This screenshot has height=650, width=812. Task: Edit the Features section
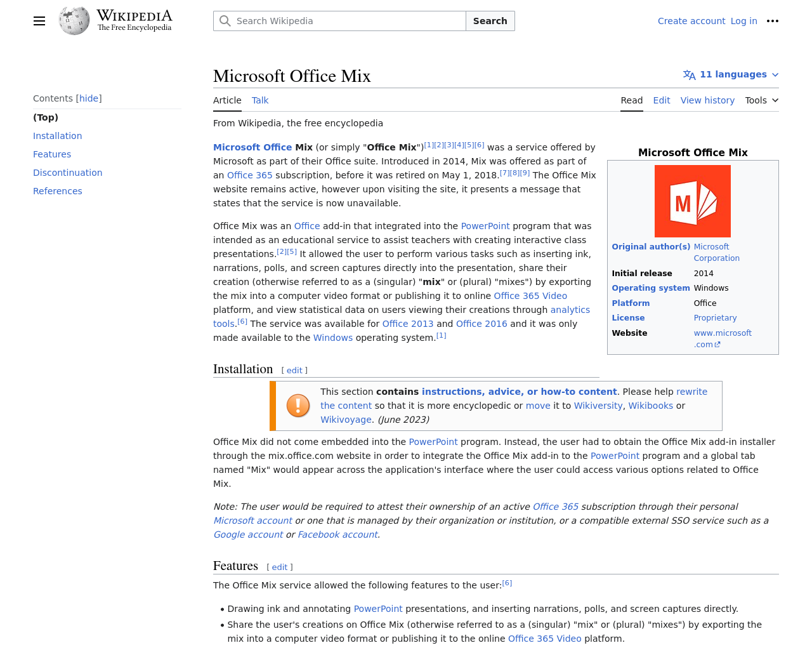click(x=280, y=567)
